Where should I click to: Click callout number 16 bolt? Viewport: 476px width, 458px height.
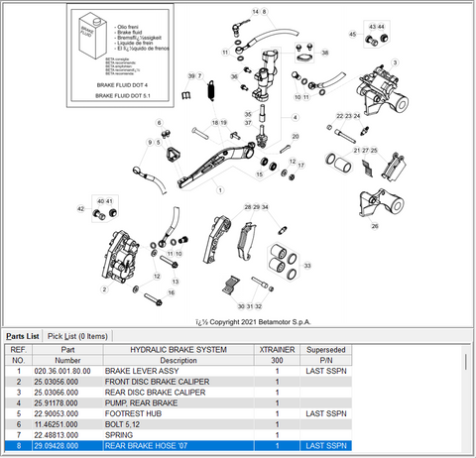click(x=171, y=292)
